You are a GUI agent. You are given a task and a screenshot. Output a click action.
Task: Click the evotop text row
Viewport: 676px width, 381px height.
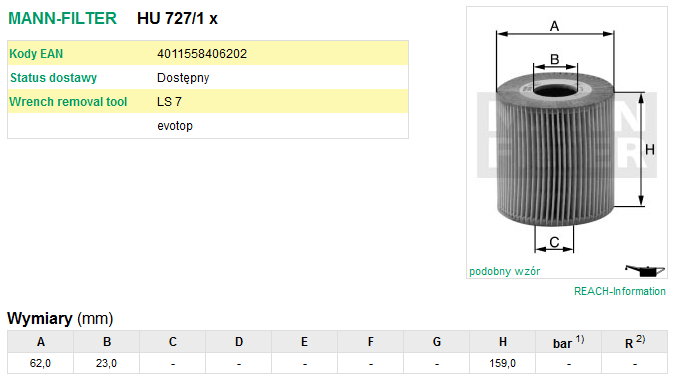(x=208, y=126)
